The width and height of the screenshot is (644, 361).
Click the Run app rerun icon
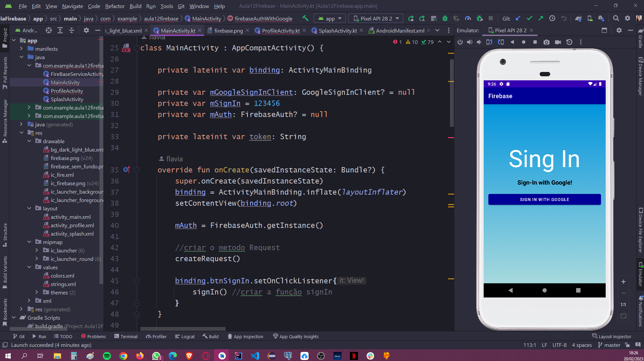(x=411, y=18)
